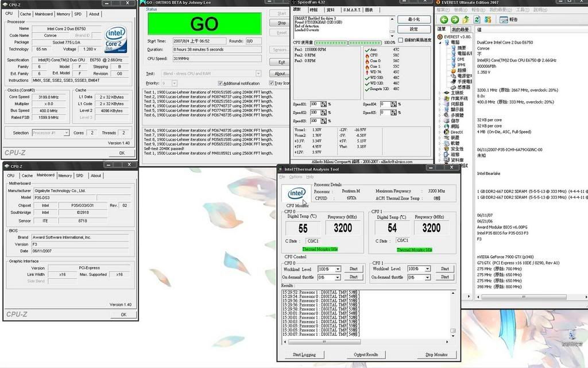Click the EVEREST back arrow icon

(444, 20)
